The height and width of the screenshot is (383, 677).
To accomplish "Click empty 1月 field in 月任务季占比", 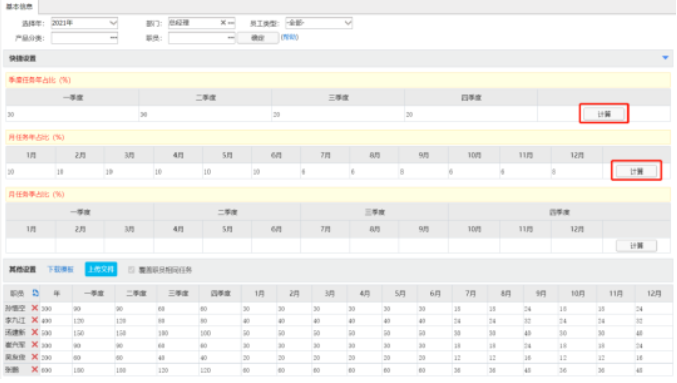I will click(x=31, y=246).
